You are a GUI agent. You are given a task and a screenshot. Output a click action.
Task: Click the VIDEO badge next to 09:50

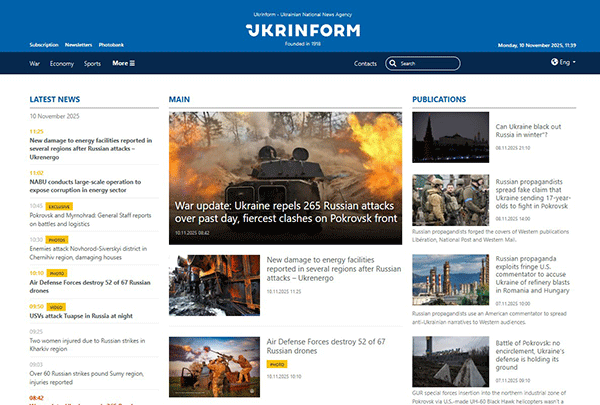coord(56,307)
